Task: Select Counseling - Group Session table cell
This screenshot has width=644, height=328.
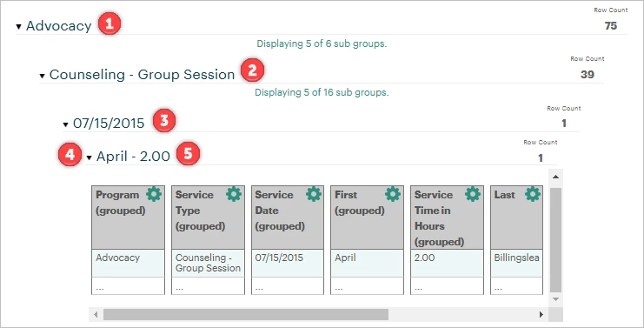Action: 208,263
